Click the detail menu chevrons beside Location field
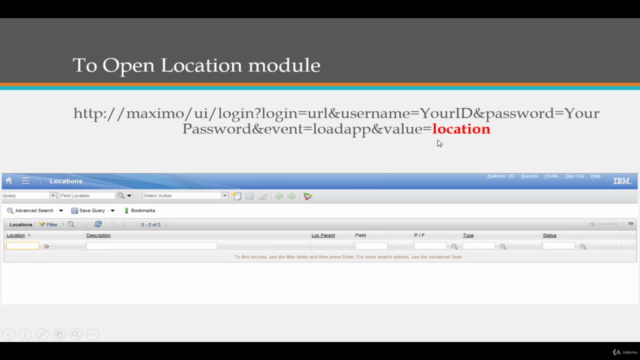Image resolution: width=640 pixels, height=360 pixels. click(47, 247)
